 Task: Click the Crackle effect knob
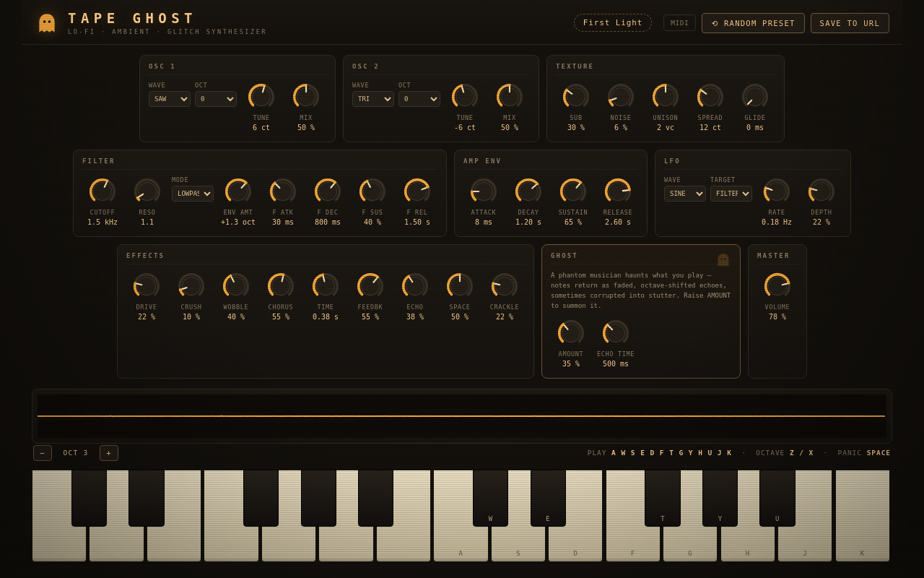pos(505,286)
